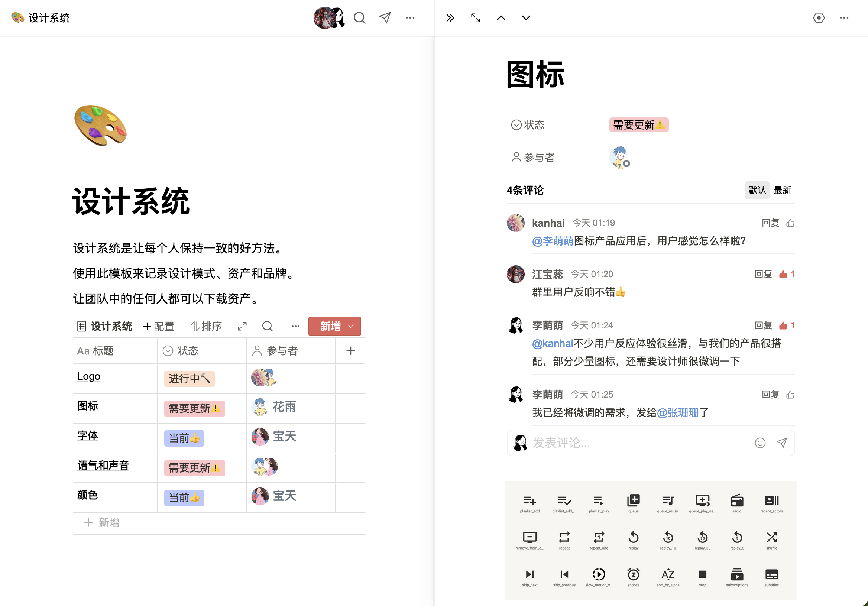Open 当前 status for 颜色 row

point(184,498)
